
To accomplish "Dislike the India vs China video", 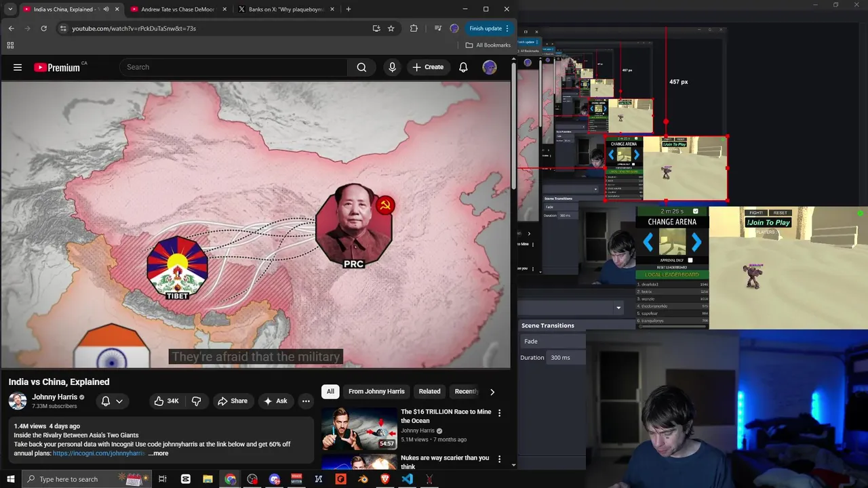I will click(196, 401).
